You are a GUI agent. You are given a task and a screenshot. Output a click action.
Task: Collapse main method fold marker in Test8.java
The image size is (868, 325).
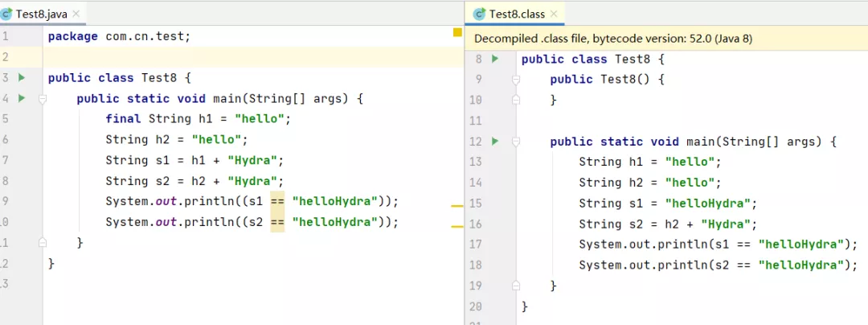tap(42, 99)
